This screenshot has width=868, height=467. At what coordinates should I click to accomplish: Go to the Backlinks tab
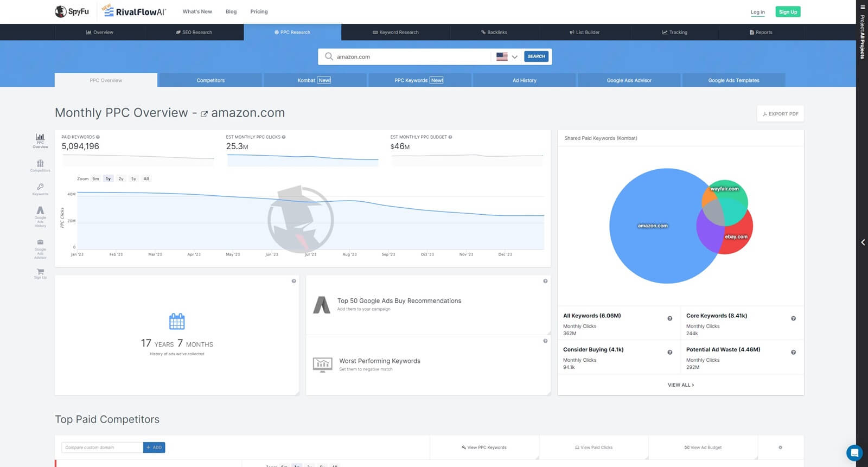494,32
